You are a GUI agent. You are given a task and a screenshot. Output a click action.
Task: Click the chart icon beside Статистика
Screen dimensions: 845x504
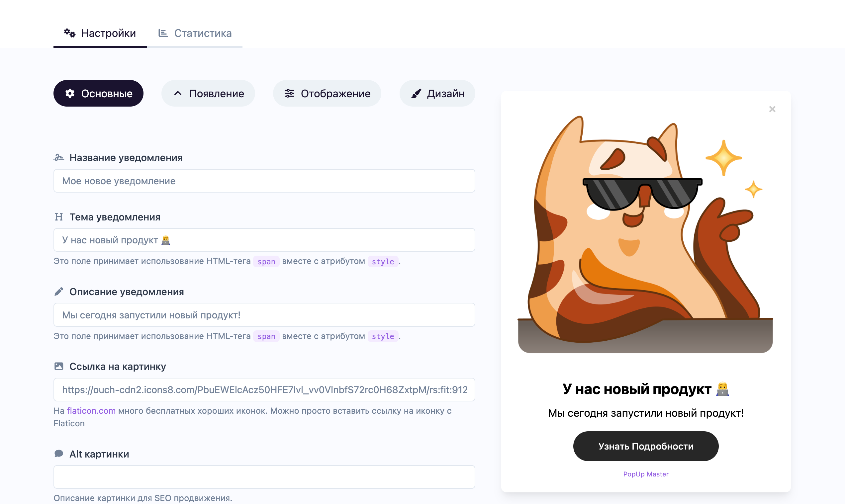[163, 33]
